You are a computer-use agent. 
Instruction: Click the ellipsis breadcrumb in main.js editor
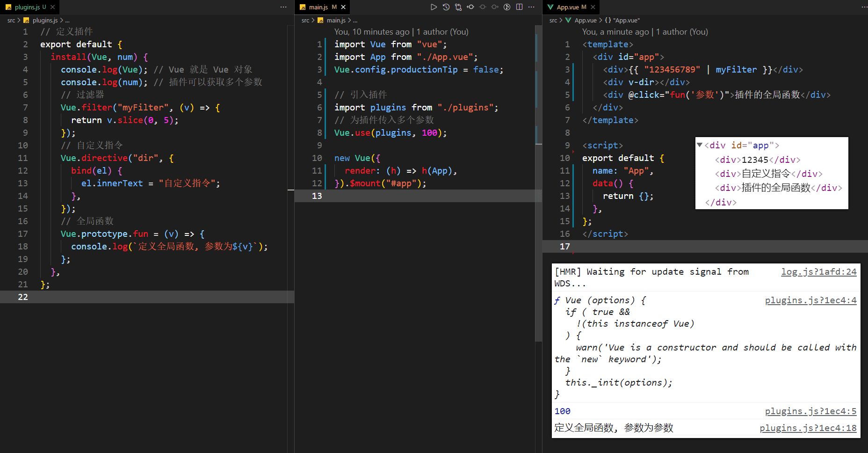point(355,20)
